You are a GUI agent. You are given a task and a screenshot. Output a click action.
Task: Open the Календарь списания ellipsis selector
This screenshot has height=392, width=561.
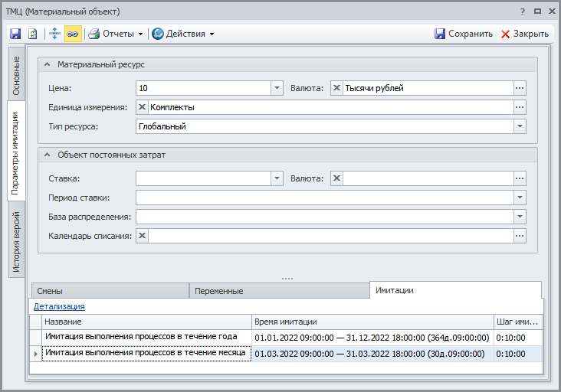[520, 236]
